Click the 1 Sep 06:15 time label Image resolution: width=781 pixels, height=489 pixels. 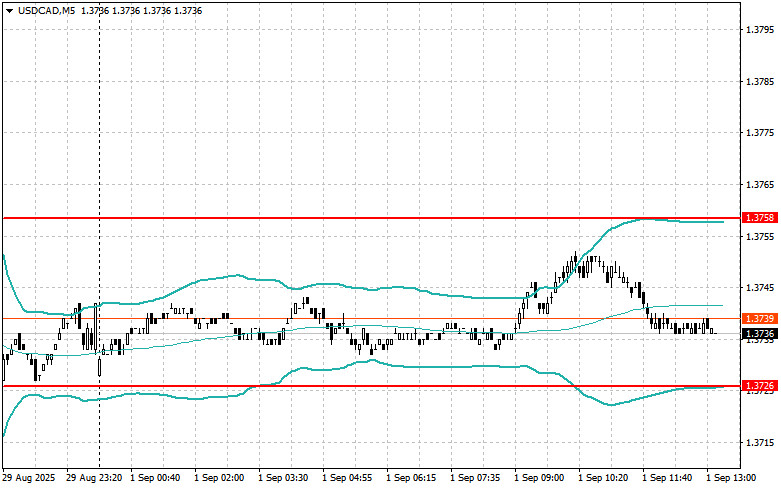pyautogui.click(x=411, y=478)
